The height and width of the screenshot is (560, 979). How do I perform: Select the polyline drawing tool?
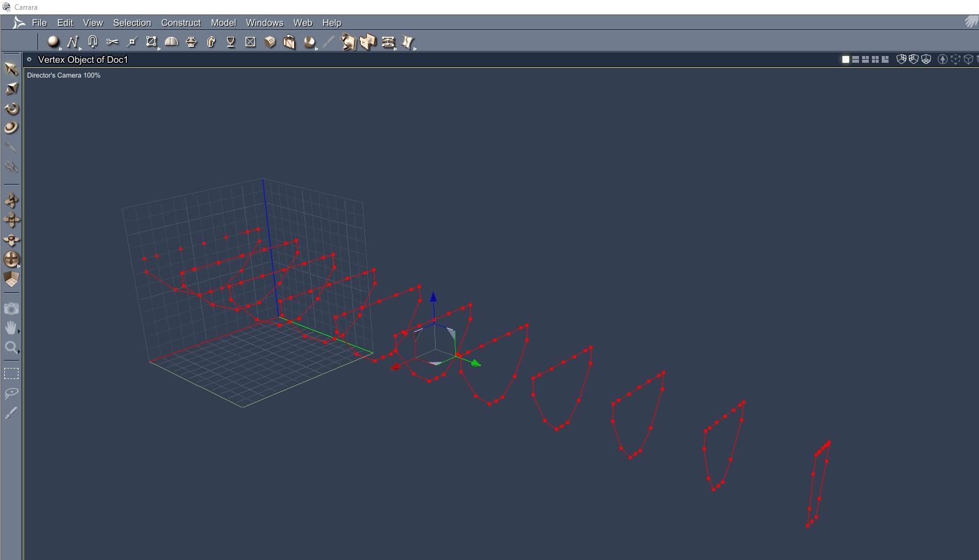73,42
